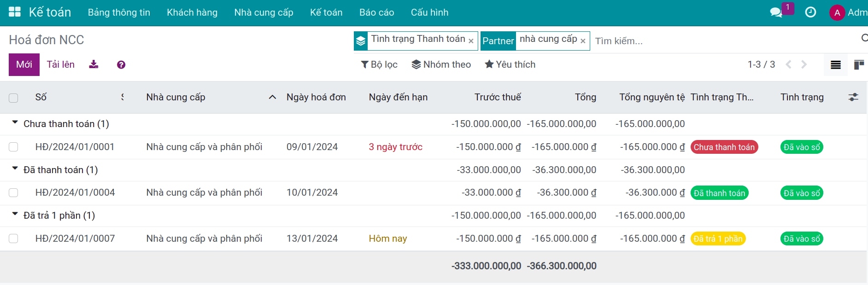
Task: Switch to list view
Action: tap(835, 65)
